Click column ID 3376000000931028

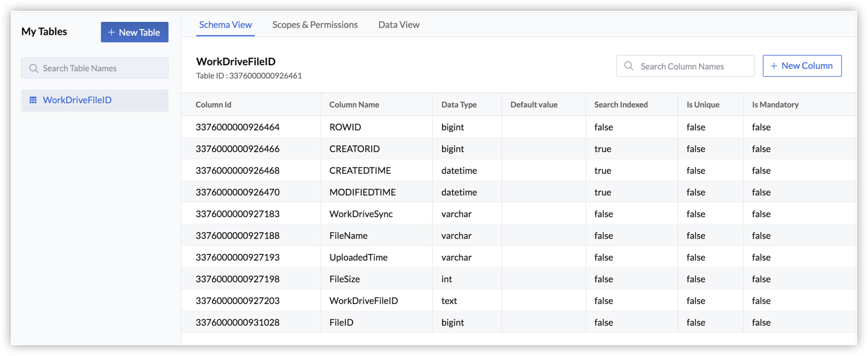[238, 322]
